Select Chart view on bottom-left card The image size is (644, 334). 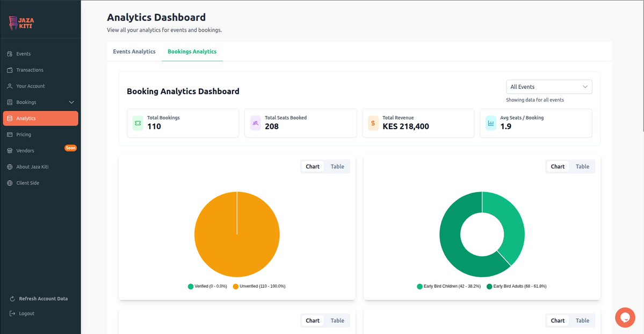coord(313,321)
